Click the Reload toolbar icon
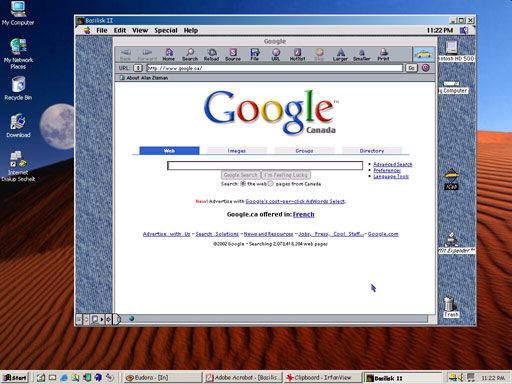This screenshot has width=512, height=384. pyautogui.click(x=211, y=54)
